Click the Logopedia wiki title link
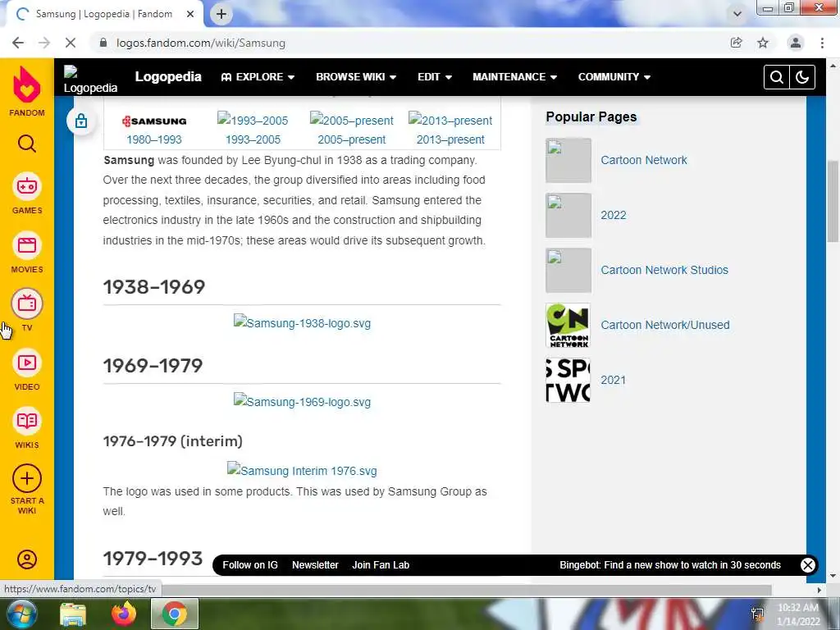The image size is (840, 630). 168,76
